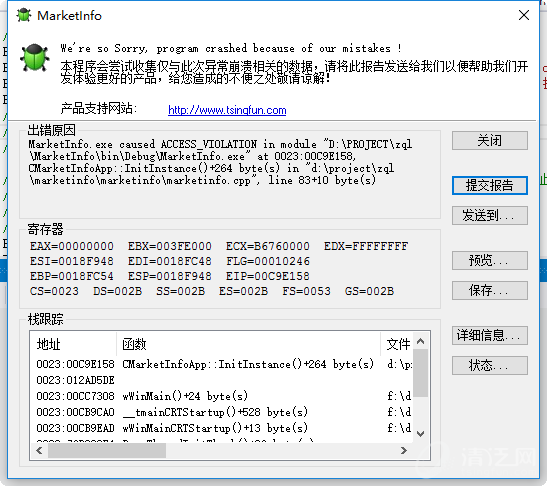Click the horizontal scroll right arrow
This screenshot has height=486, width=547.
pos(404,451)
